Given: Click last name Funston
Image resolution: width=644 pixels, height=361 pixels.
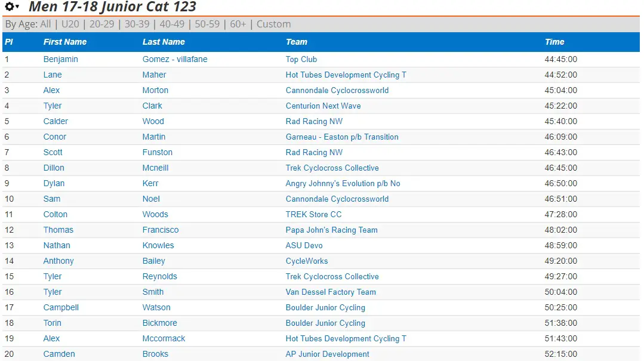Looking at the screenshot, I should (x=158, y=152).
